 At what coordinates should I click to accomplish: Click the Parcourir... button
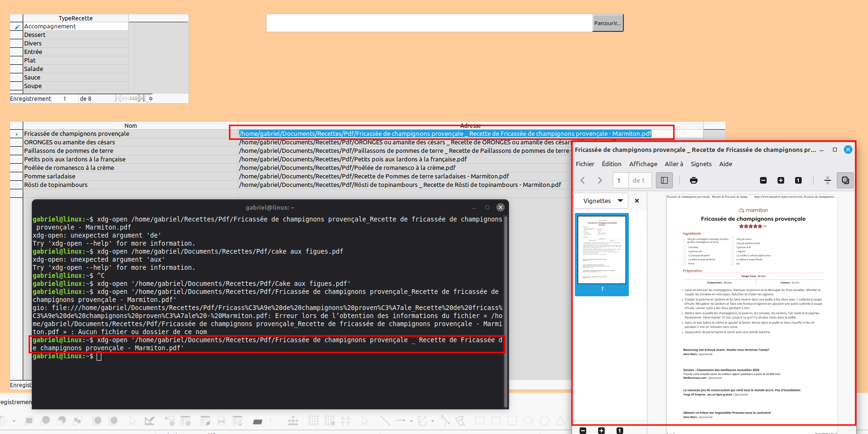tap(608, 23)
